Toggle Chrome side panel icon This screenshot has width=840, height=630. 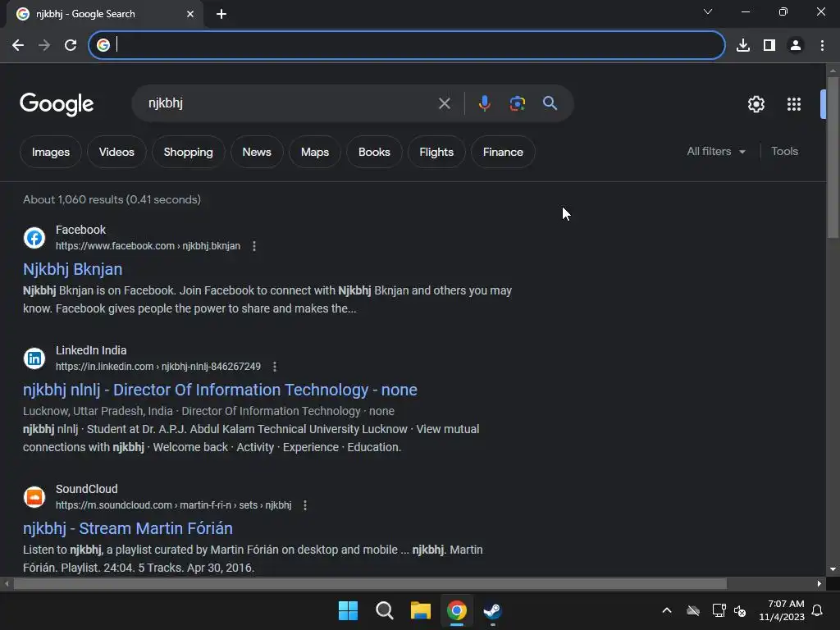point(769,45)
